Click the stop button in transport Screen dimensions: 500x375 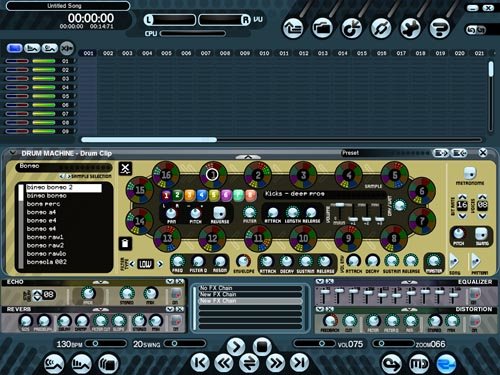[262, 346]
